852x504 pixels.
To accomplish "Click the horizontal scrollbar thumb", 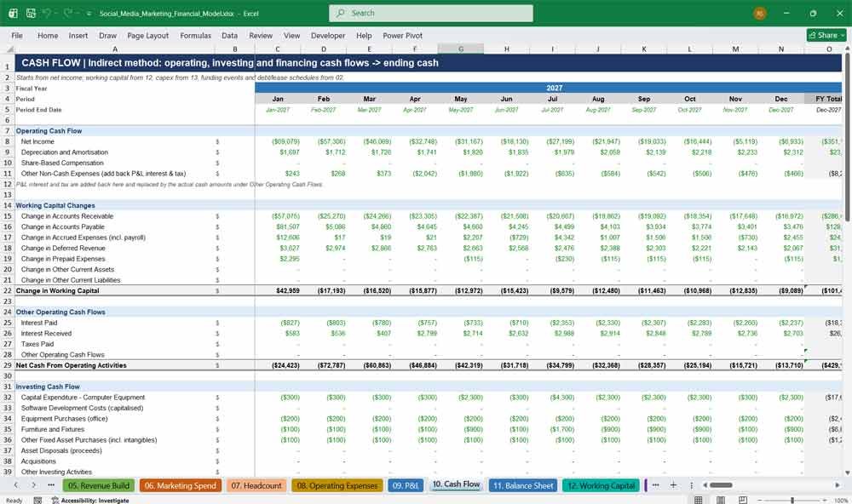I will 721,485.
